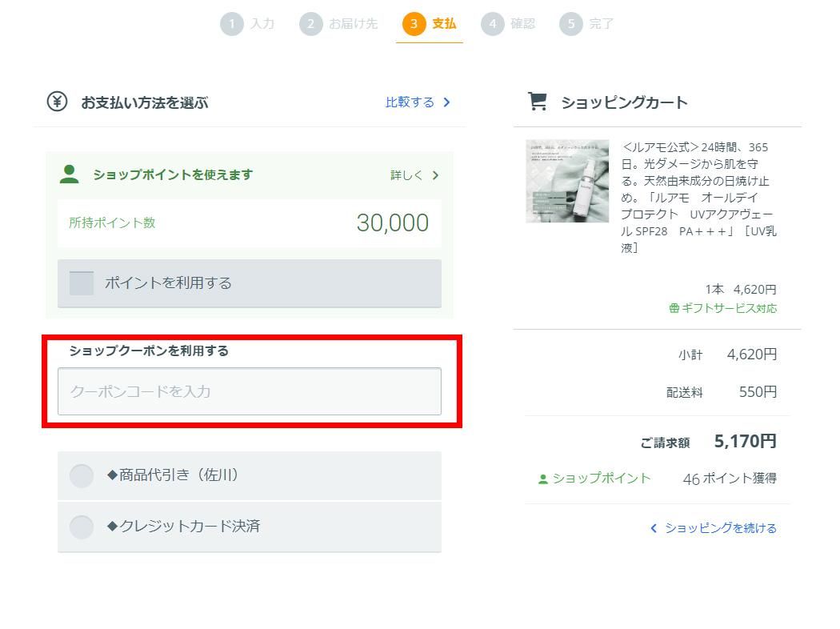This screenshot has height=629, width=840.
Task: Click the yen payment method icon
Action: 57,102
